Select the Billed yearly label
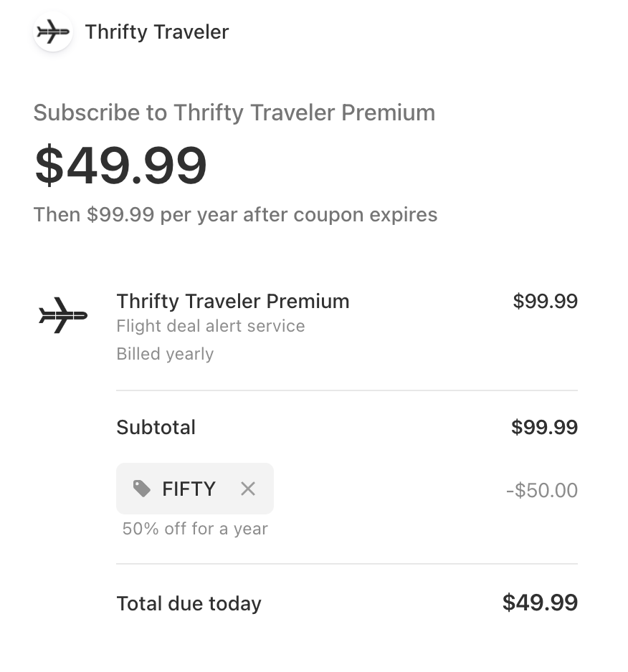 165,353
